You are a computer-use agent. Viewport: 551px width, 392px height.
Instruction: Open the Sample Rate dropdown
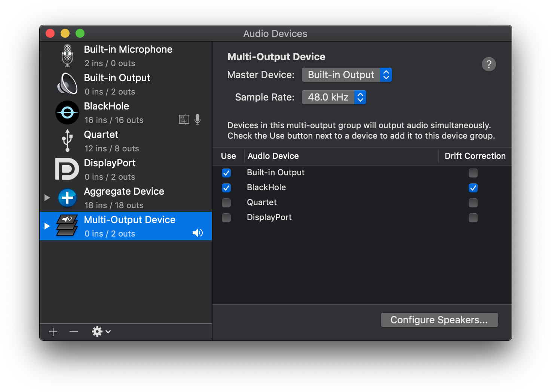334,97
